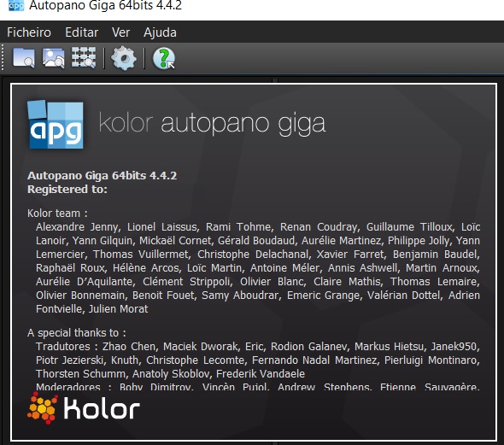Click the 'Kolor team :' label
The height and width of the screenshot is (445, 504).
tap(57, 214)
